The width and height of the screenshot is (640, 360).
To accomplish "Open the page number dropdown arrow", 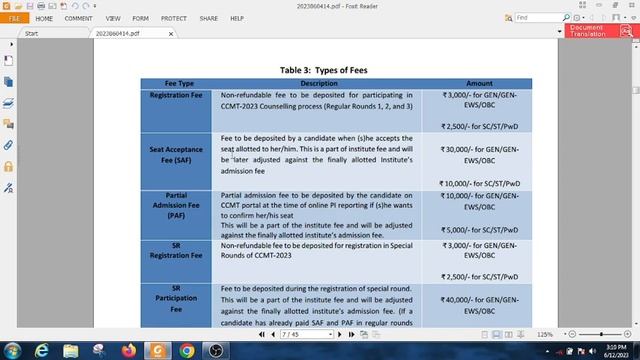I will (331, 335).
